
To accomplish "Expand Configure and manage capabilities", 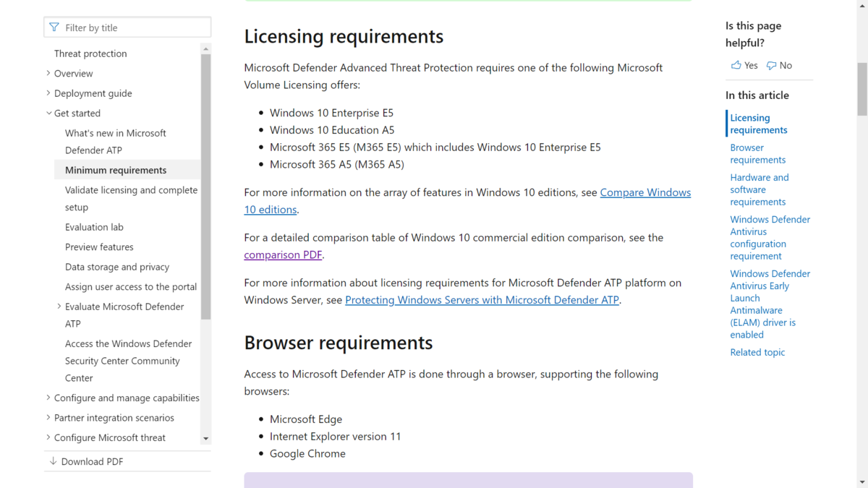I will 48,398.
